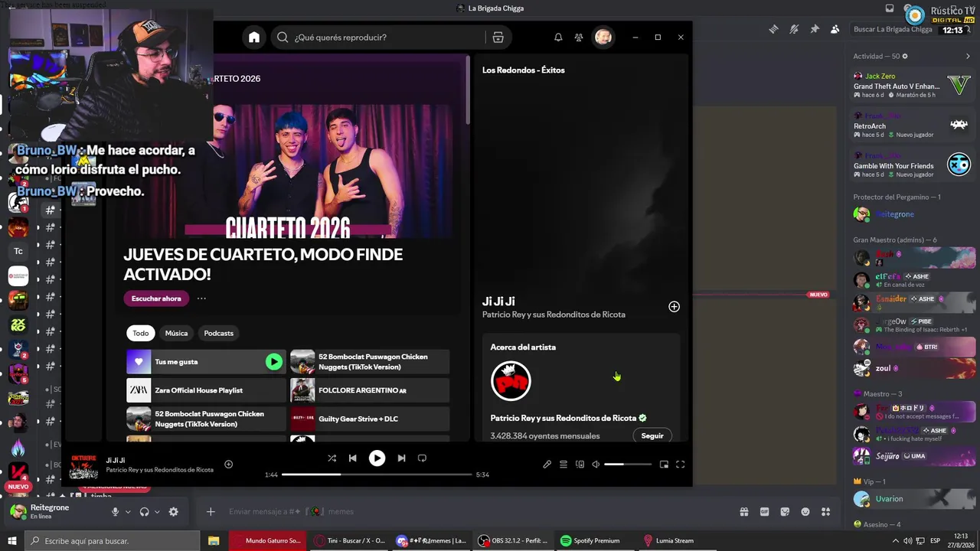Open Jack Zero's Grand Theft Auto activity

[x=913, y=85]
